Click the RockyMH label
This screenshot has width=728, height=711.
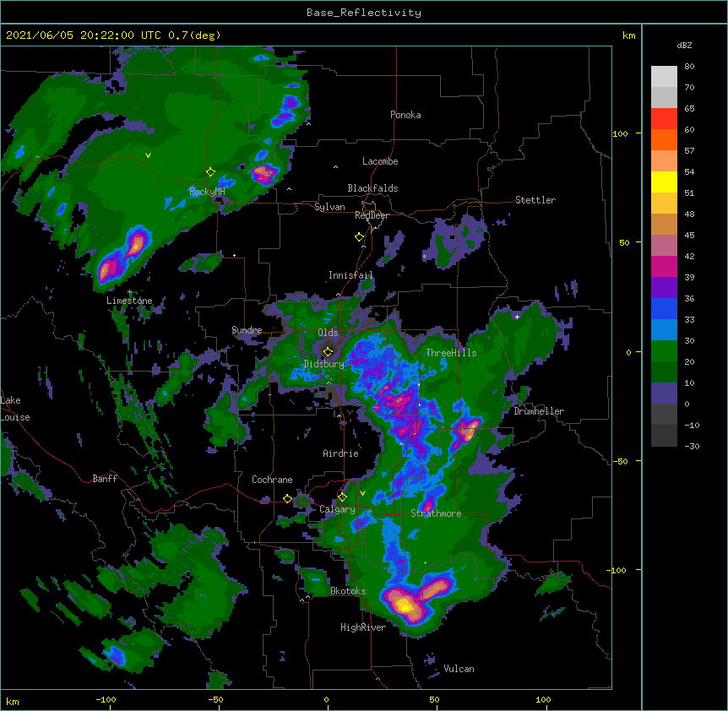tap(207, 192)
